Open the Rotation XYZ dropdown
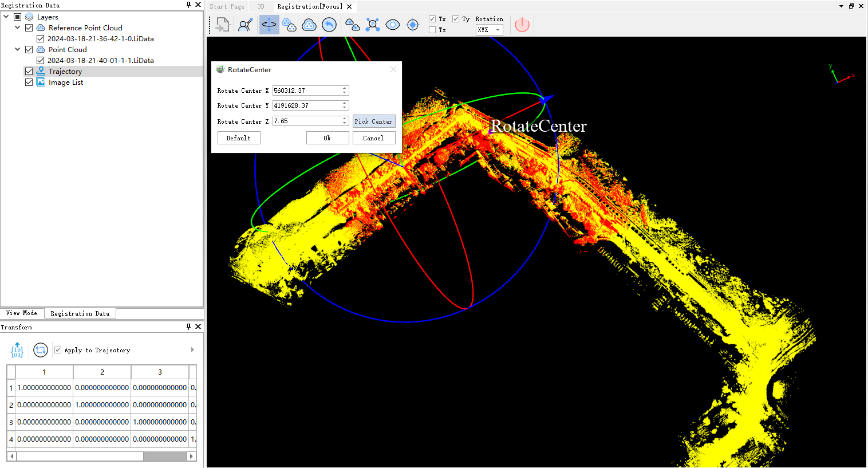Image resolution: width=868 pixels, height=468 pixels. [x=490, y=30]
